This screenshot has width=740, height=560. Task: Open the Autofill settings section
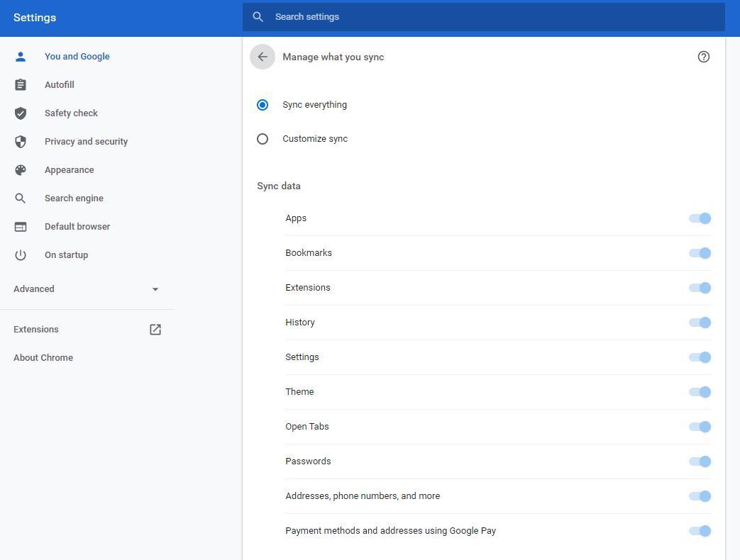[60, 85]
